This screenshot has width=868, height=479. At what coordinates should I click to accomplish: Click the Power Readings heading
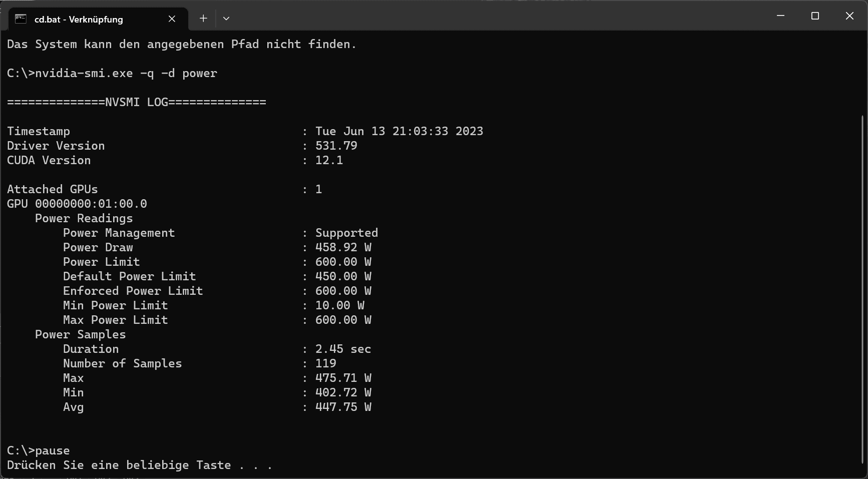(84, 218)
